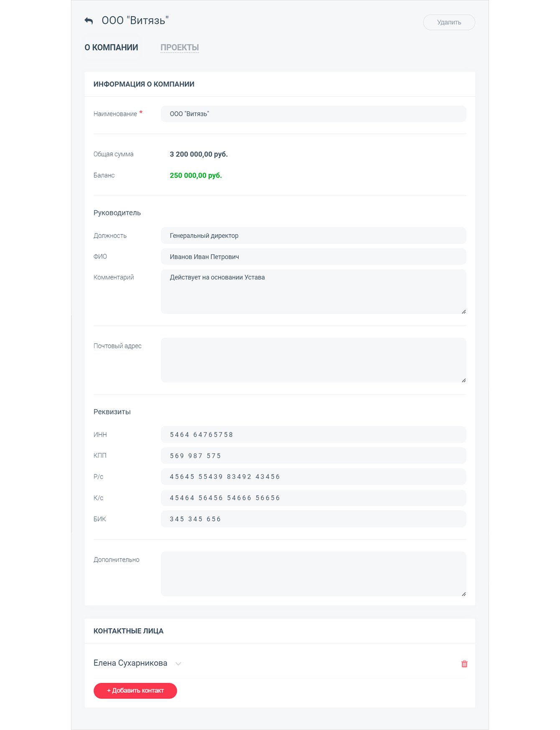The width and height of the screenshot is (560, 730).
Task: Click the Дополнительно text area
Action: pyautogui.click(x=313, y=574)
